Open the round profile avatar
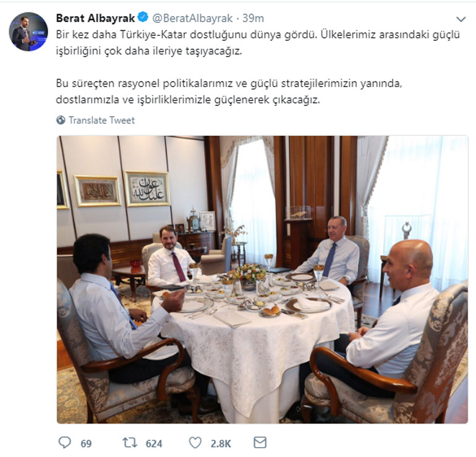Screen dimensions: 476x457 pos(28,31)
